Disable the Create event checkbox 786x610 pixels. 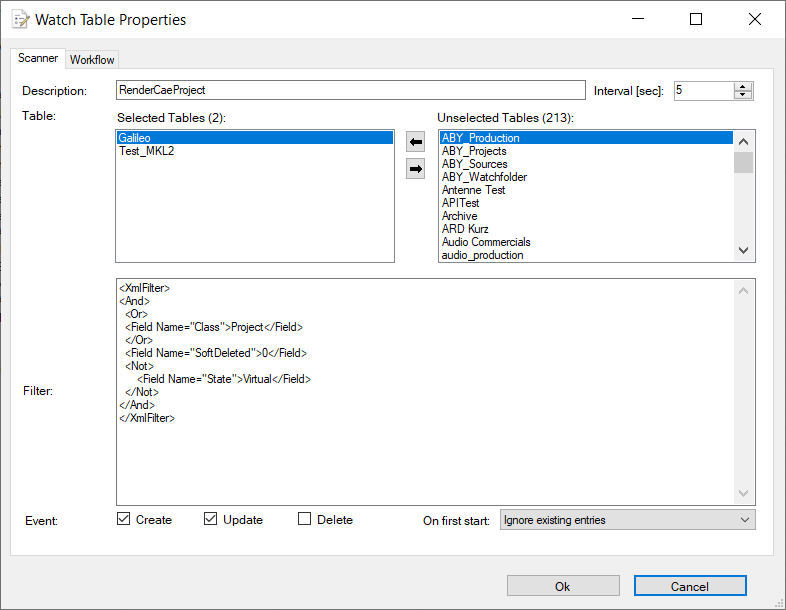click(x=124, y=520)
